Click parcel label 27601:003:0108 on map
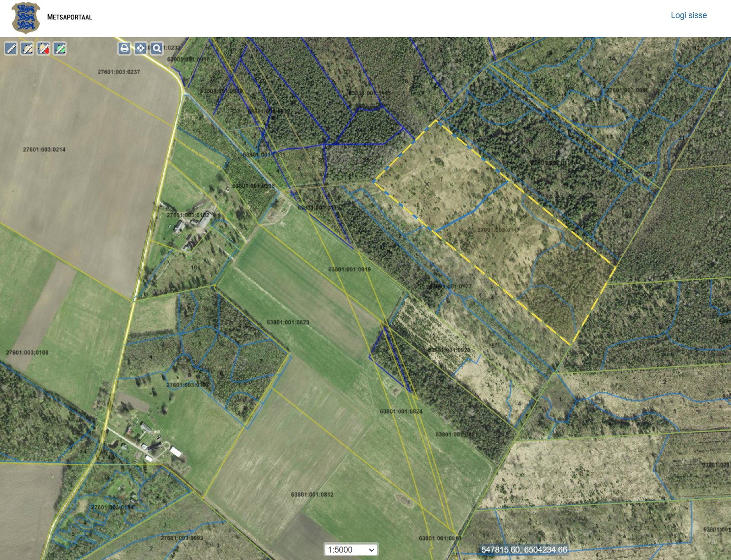The image size is (731, 560). pos(27,353)
